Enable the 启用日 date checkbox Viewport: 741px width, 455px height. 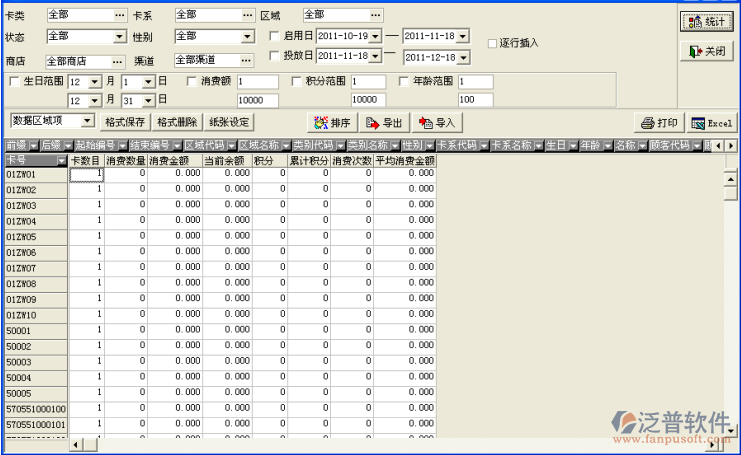(275, 36)
